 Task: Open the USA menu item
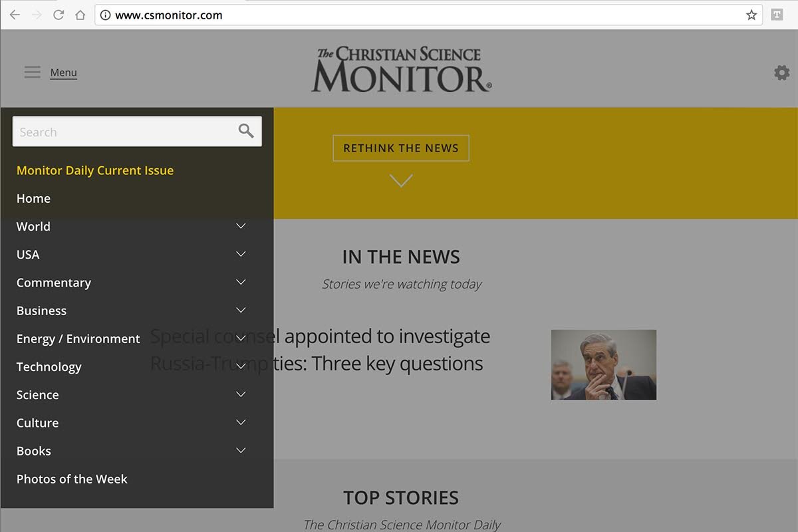pyautogui.click(x=28, y=254)
